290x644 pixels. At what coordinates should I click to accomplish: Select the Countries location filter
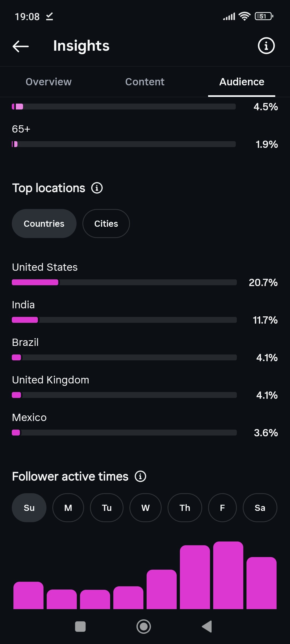[x=44, y=224]
